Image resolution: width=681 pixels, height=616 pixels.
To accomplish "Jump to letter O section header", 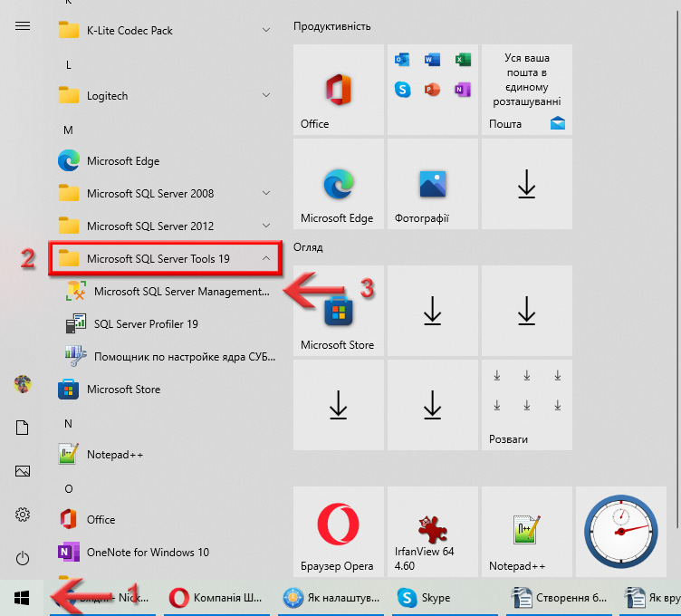I will 68,488.
